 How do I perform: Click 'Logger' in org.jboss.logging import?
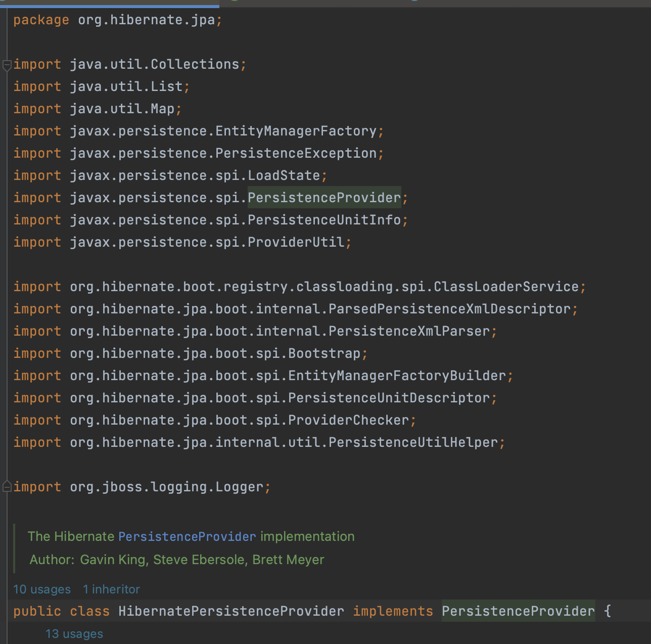(240, 487)
